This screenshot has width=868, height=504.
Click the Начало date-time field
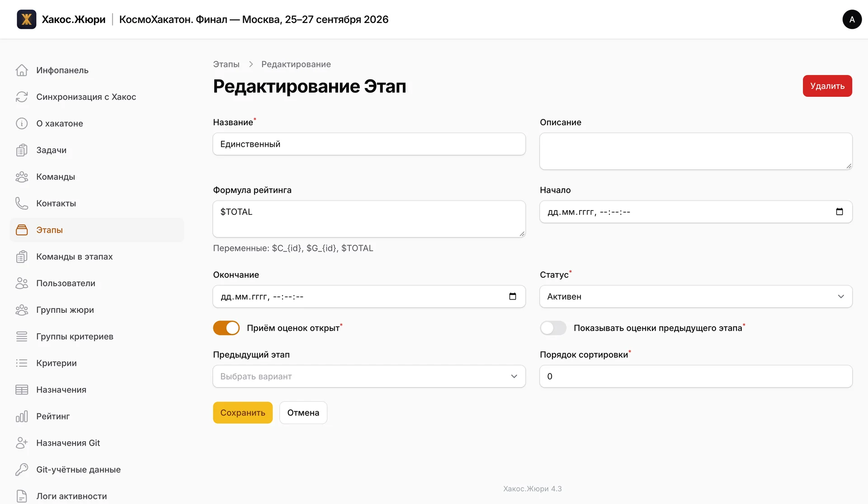click(x=696, y=212)
